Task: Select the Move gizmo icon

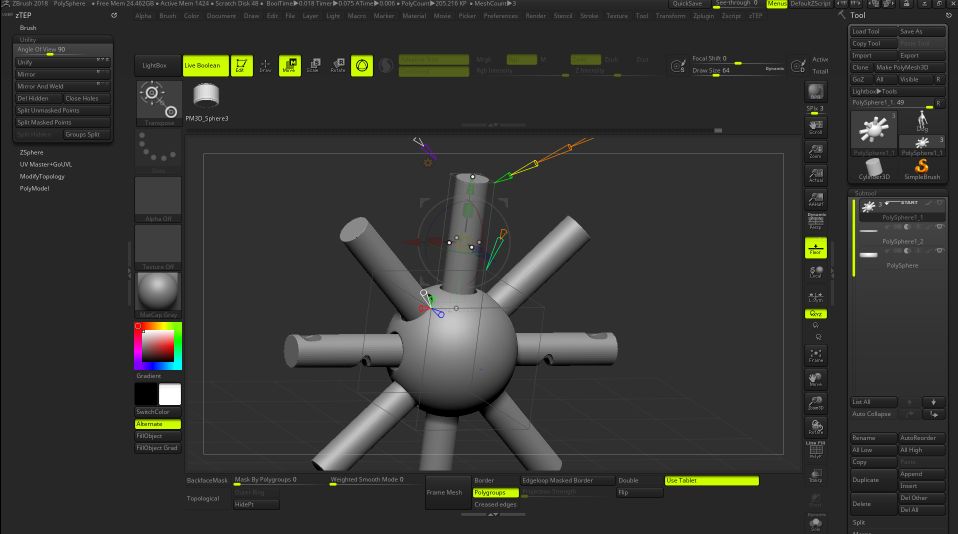Action: (x=290, y=65)
